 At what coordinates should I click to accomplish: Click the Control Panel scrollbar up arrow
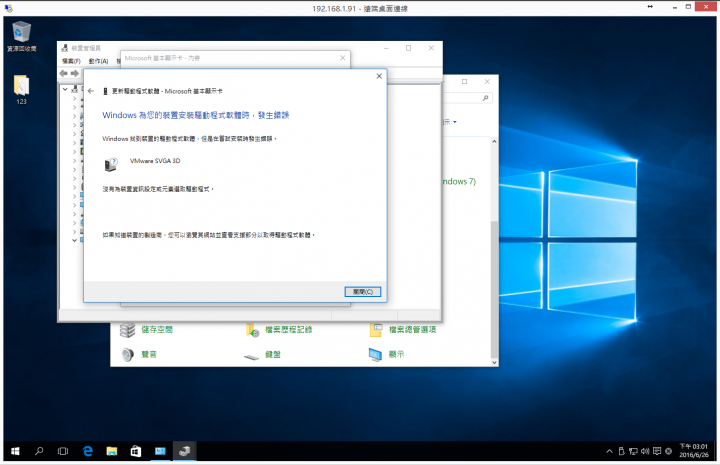(x=494, y=141)
